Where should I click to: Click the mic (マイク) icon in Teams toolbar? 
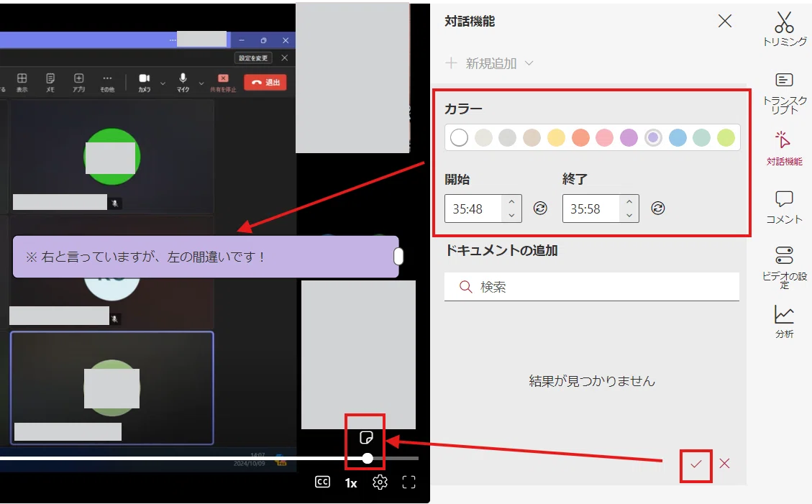[x=183, y=82]
